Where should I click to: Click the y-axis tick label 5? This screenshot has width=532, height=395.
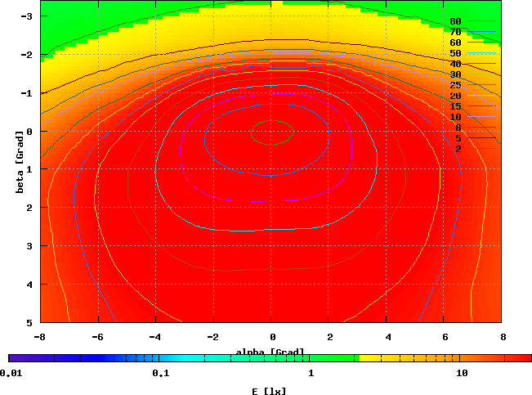click(x=29, y=322)
